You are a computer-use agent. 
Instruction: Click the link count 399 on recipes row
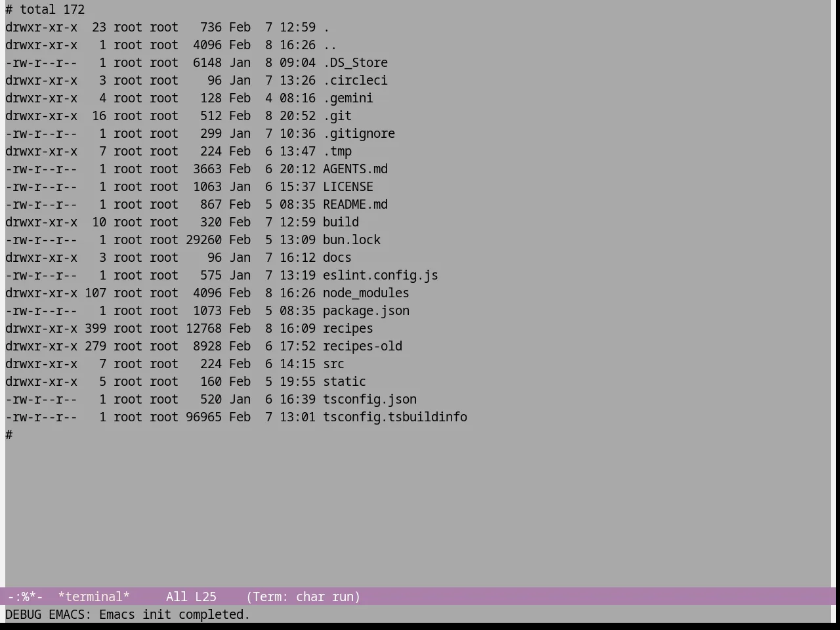point(95,328)
